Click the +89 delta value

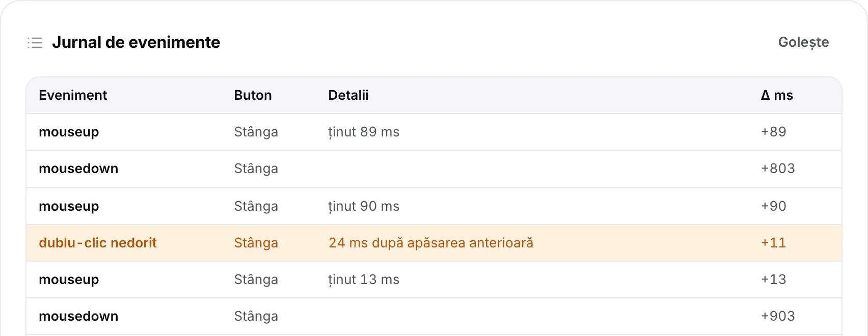pyautogui.click(x=773, y=132)
